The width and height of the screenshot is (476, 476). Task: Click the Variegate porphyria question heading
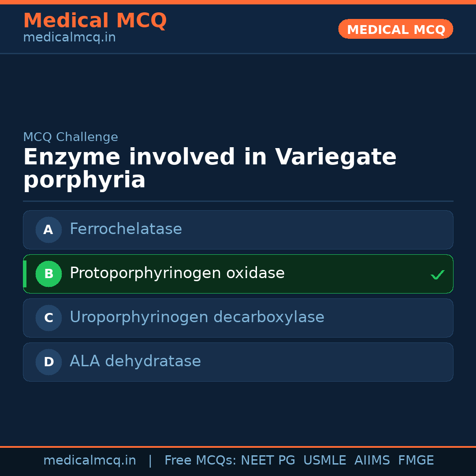210,168
